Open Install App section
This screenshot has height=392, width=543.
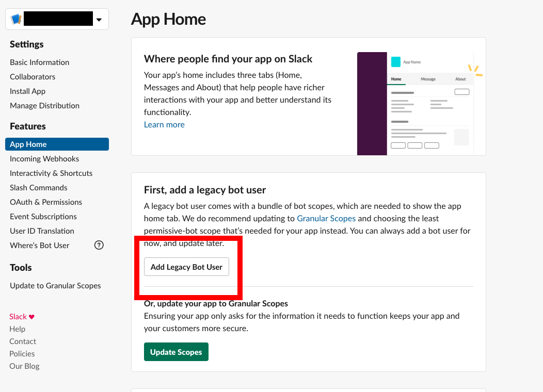(28, 91)
